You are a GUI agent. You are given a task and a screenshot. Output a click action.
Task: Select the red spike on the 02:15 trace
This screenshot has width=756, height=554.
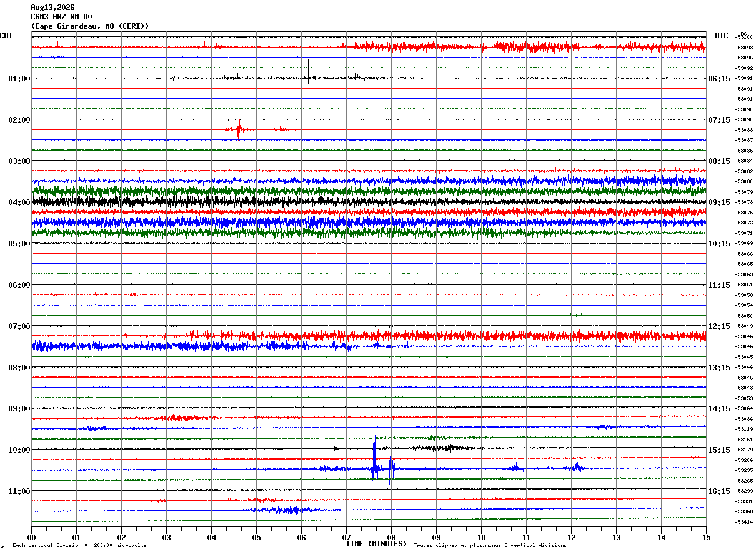(239, 133)
